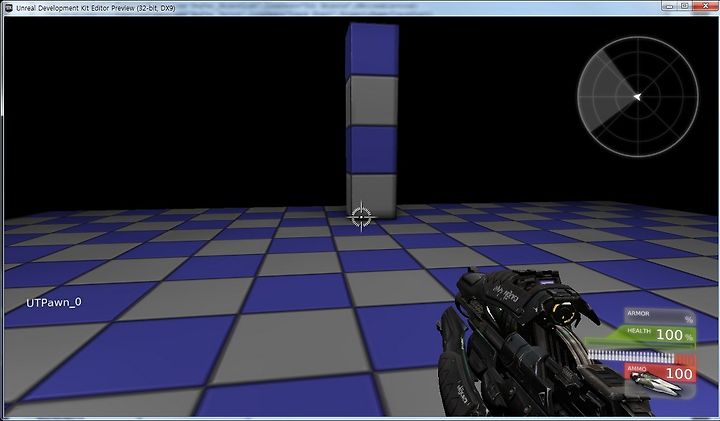Click the weapon icon in ammo panel

[x=657, y=383]
